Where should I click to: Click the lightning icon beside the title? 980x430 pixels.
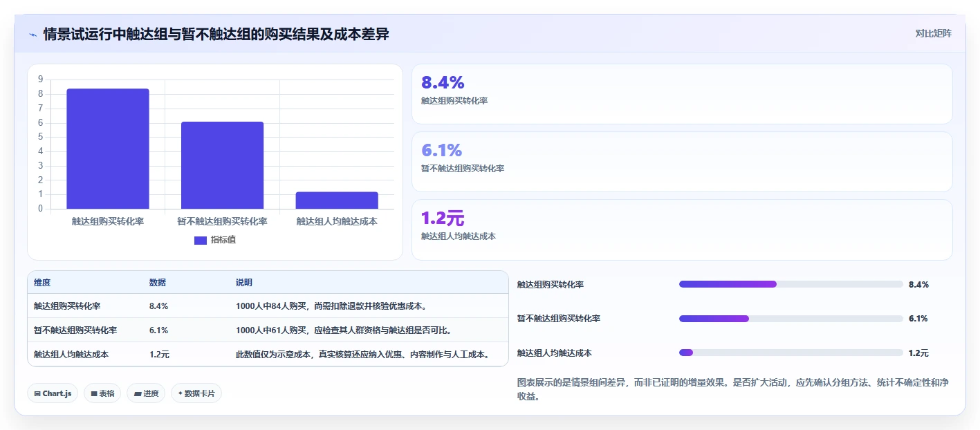tap(33, 34)
